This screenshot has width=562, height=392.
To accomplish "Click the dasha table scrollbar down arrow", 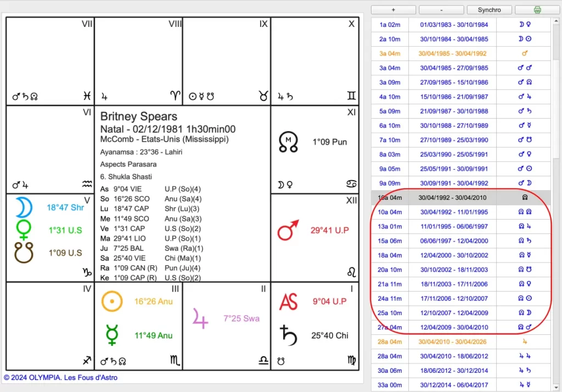I will pos(556,388).
